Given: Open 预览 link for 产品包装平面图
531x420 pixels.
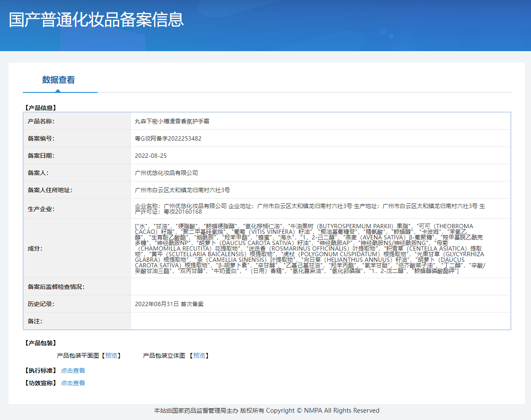Looking at the screenshot, I should coord(111,356).
